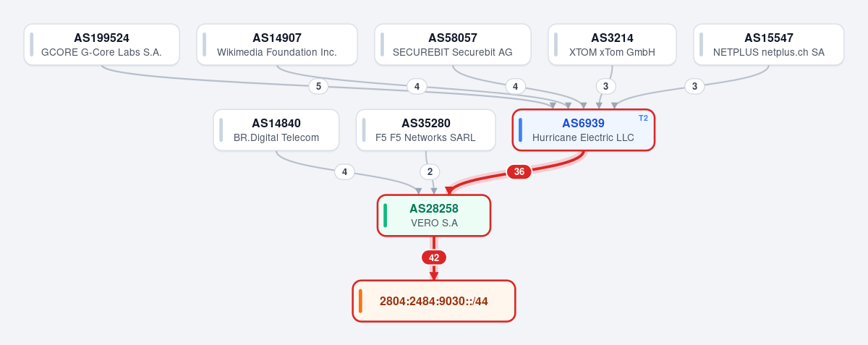The height and width of the screenshot is (345, 868).
Task: Click the 3 badge under AS3214
Action: (606, 87)
